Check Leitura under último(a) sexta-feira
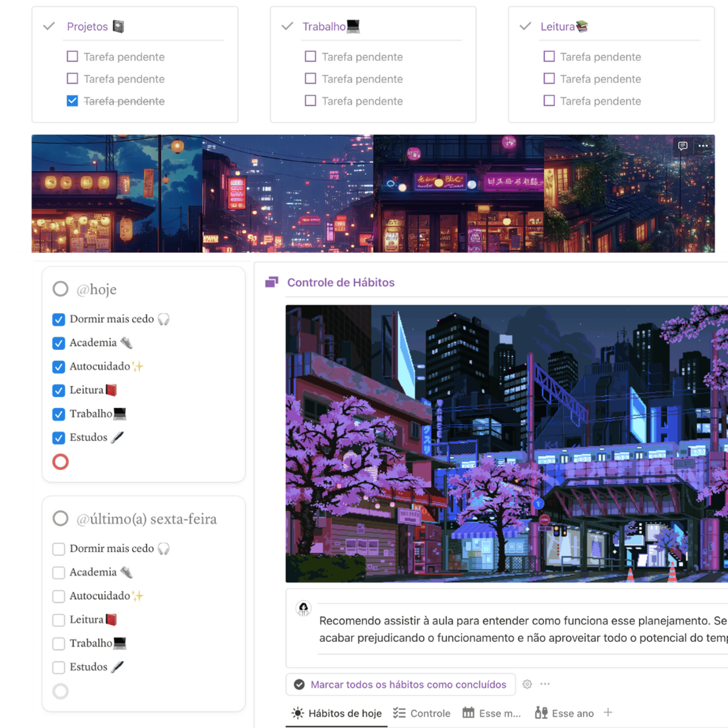This screenshot has height=728, width=728. coord(58,620)
